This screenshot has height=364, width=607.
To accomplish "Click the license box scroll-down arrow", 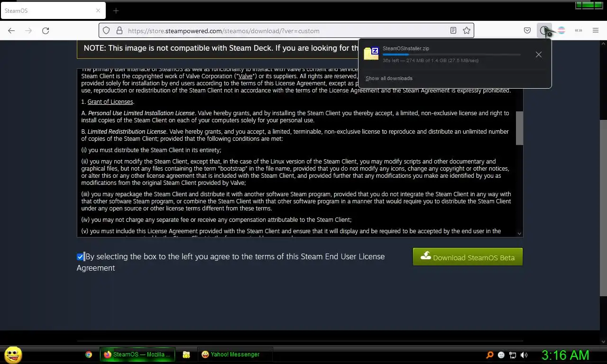I will pyautogui.click(x=519, y=233).
